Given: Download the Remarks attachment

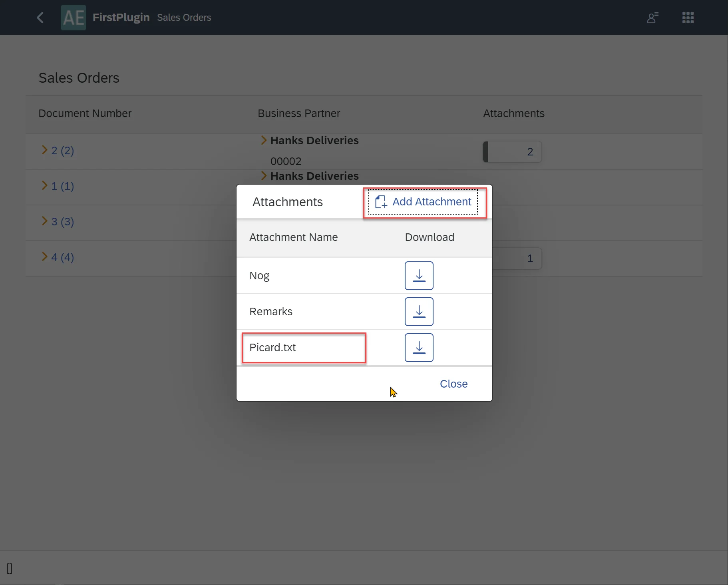Looking at the screenshot, I should [x=419, y=312].
